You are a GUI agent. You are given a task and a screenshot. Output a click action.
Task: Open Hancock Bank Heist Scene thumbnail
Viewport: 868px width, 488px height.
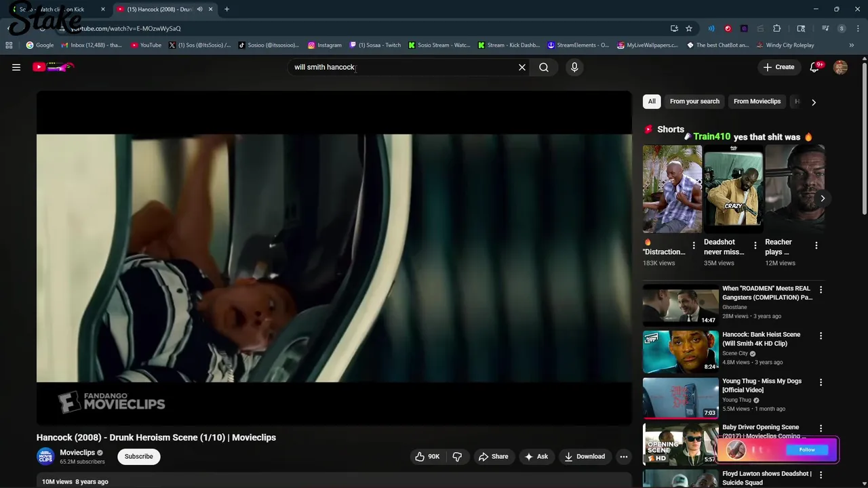[680, 351]
